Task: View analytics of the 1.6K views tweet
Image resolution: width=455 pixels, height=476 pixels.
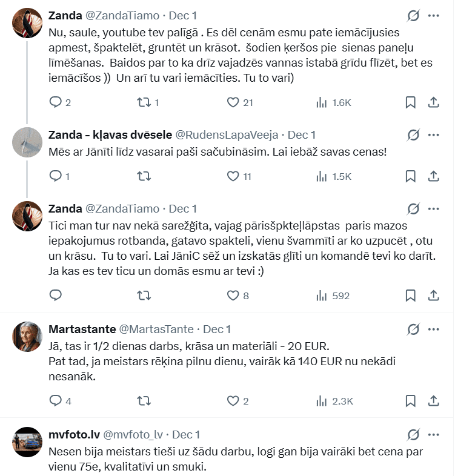Action: point(322,102)
